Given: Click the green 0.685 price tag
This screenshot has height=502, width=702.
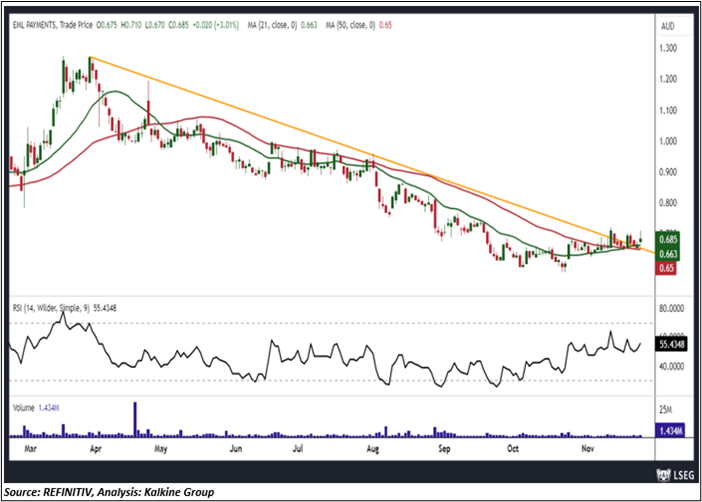Looking at the screenshot, I should tap(667, 240).
